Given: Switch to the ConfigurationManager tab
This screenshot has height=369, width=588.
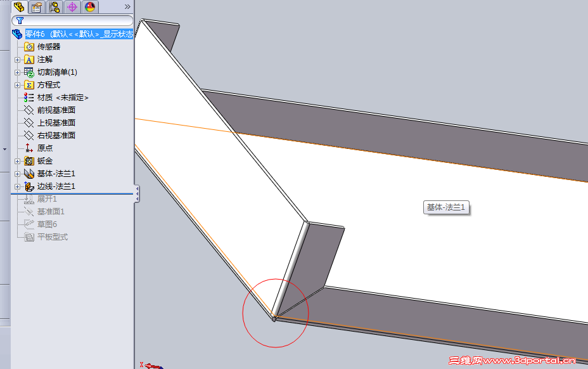Looking at the screenshot, I should (54, 7).
